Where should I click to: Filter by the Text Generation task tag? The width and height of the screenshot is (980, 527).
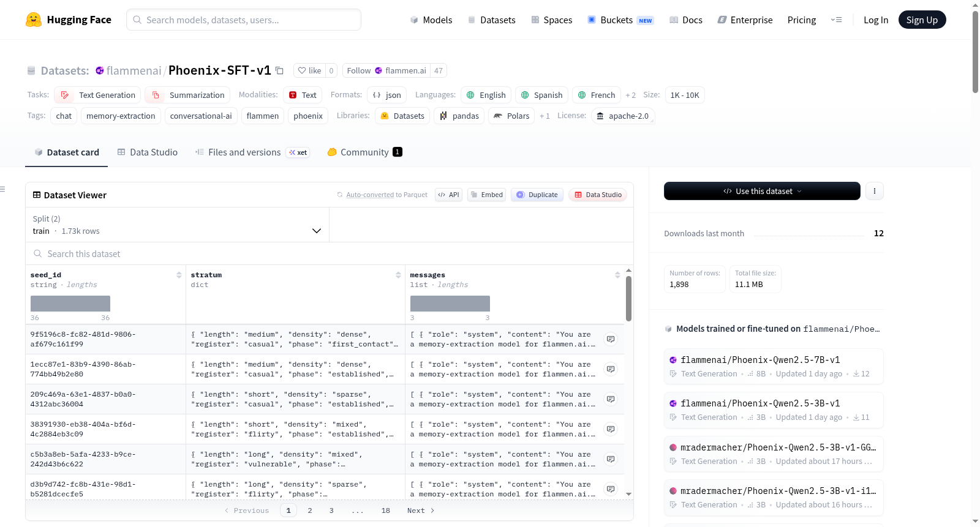coord(97,95)
